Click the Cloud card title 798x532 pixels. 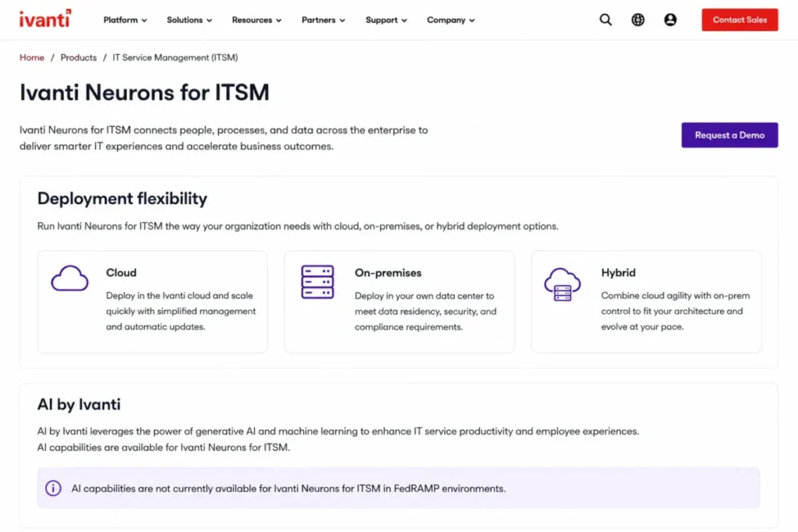click(121, 273)
